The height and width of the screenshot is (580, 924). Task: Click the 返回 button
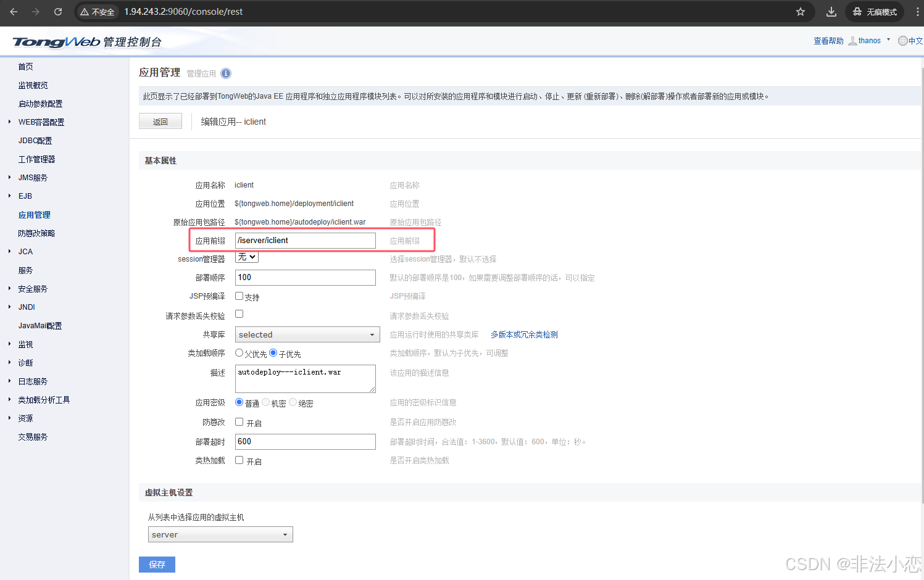160,122
